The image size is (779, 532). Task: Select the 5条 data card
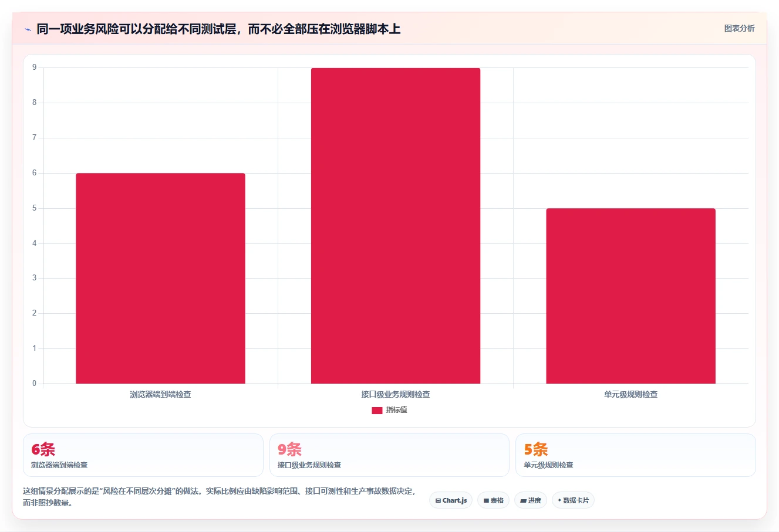click(635, 455)
